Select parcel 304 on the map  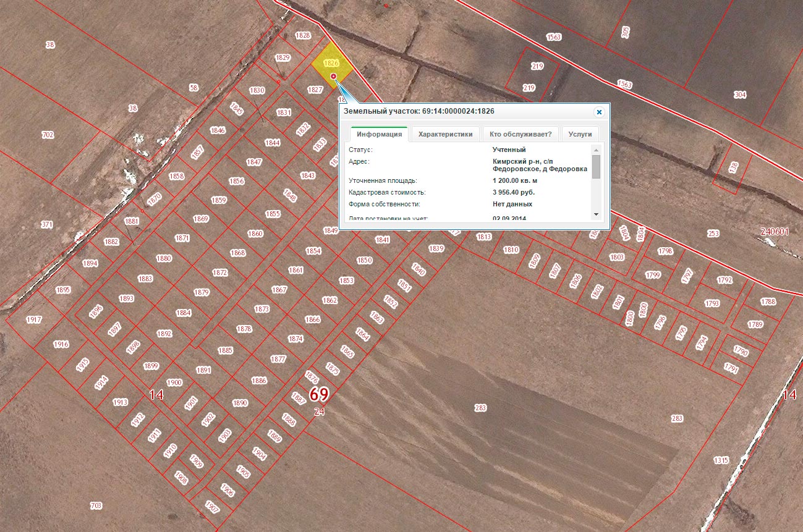pyautogui.click(x=740, y=95)
